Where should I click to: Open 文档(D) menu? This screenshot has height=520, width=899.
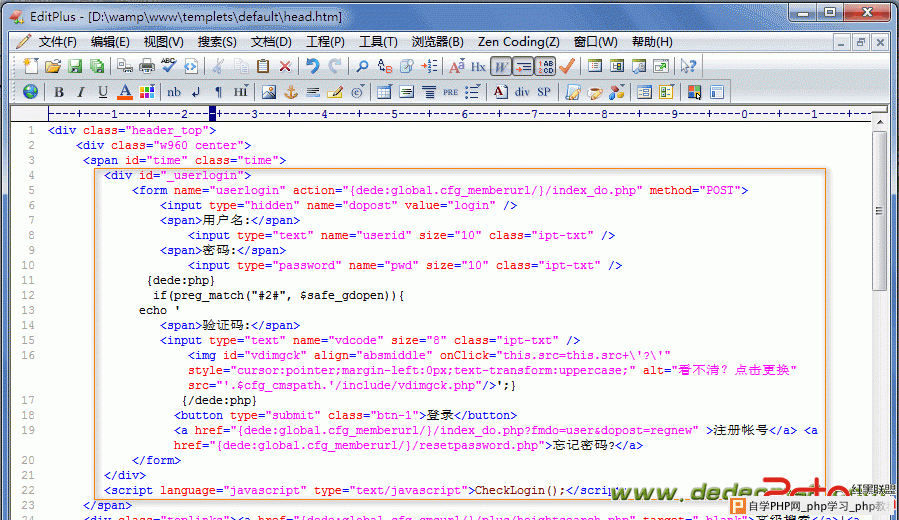(x=271, y=42)
